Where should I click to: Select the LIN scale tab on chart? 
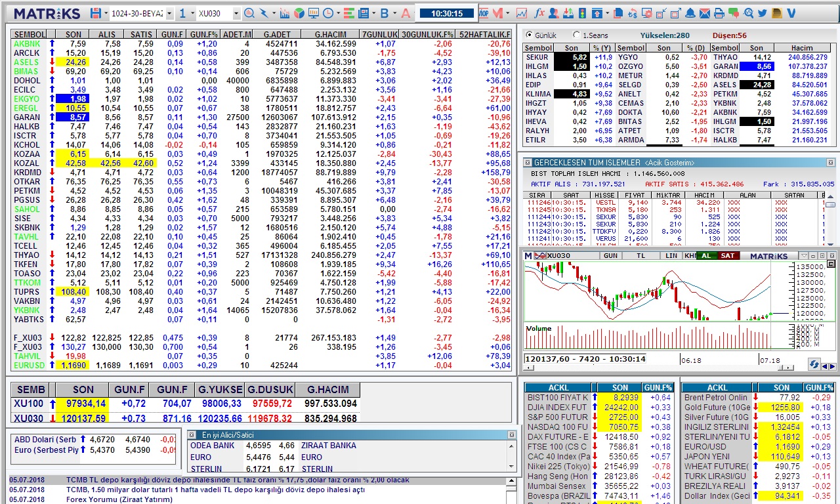point(671,255)
